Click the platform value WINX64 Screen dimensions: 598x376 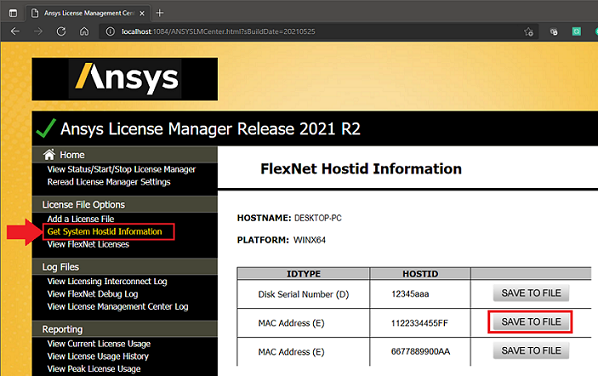coord(309,240)
